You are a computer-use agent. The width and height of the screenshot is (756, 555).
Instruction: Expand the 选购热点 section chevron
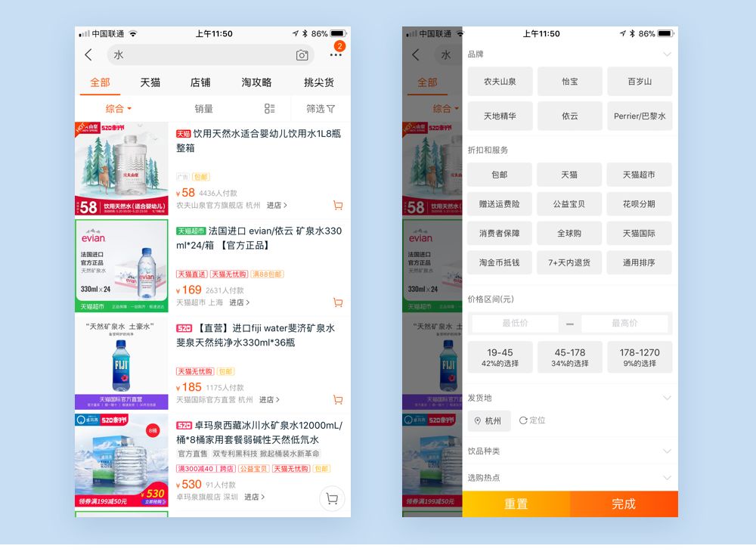point(667,478)
